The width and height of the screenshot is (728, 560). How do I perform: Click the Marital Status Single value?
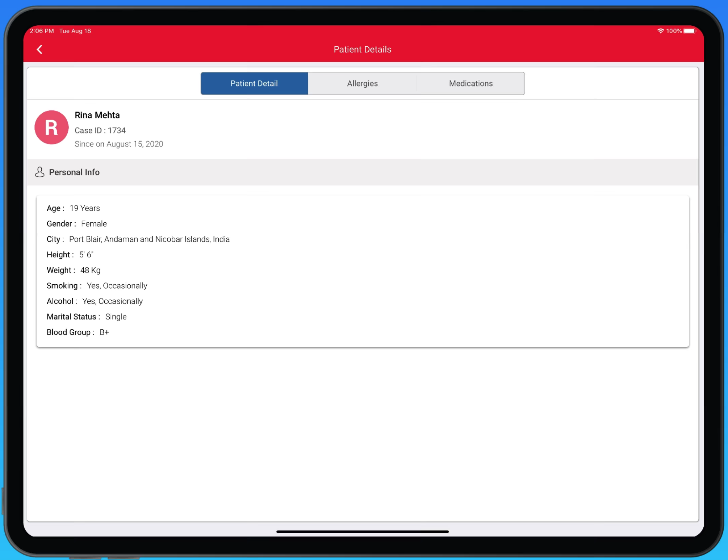click(116, 317)
